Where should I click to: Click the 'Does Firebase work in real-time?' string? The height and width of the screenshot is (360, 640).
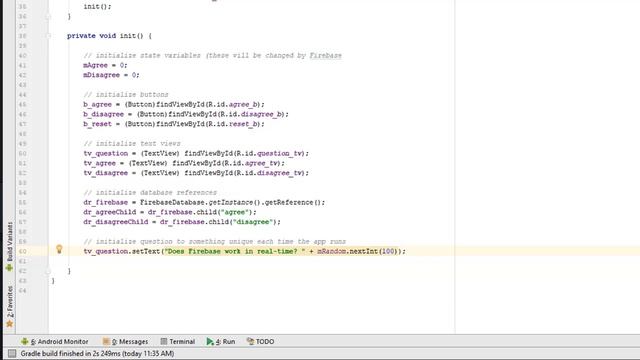point(235,251)
